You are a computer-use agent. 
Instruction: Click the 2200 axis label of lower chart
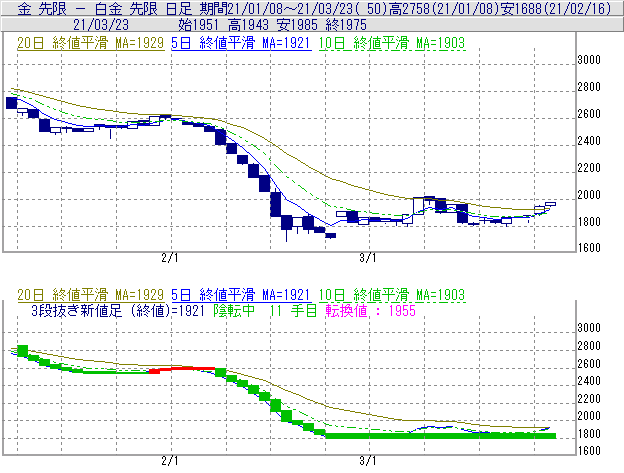point(589,399)
